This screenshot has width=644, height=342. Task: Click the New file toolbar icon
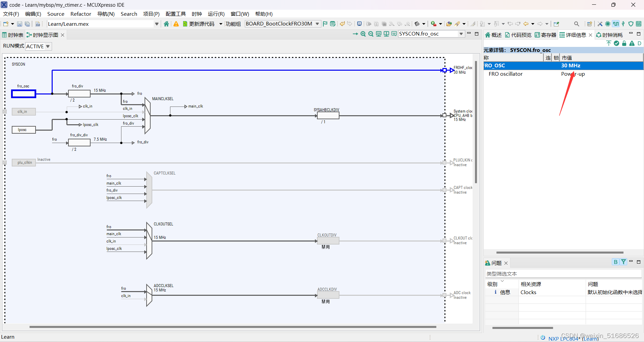point(6,24)
